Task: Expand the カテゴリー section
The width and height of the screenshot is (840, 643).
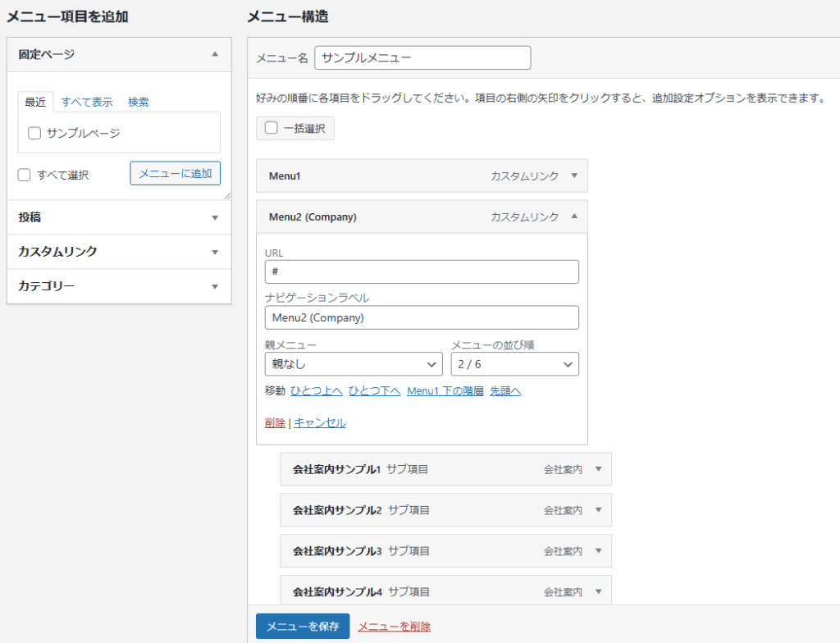Action: point(215,287)
